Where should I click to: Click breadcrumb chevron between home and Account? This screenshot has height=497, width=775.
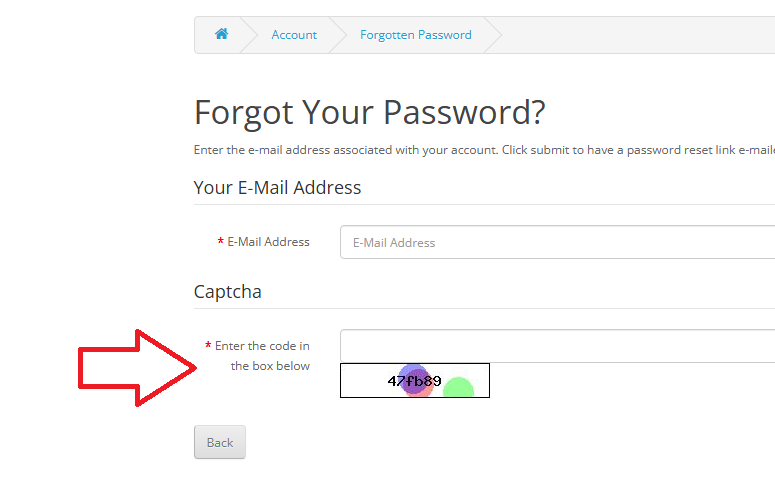pyautogui.click(x=249, y=35)
